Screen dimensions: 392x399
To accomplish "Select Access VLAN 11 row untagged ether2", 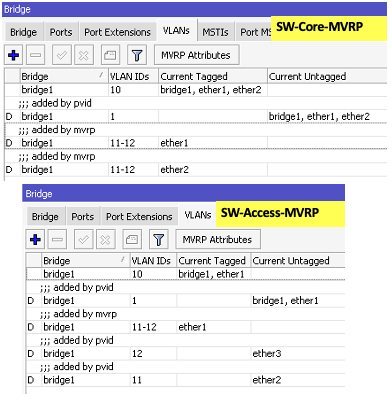I will click(x=186, y=380).
